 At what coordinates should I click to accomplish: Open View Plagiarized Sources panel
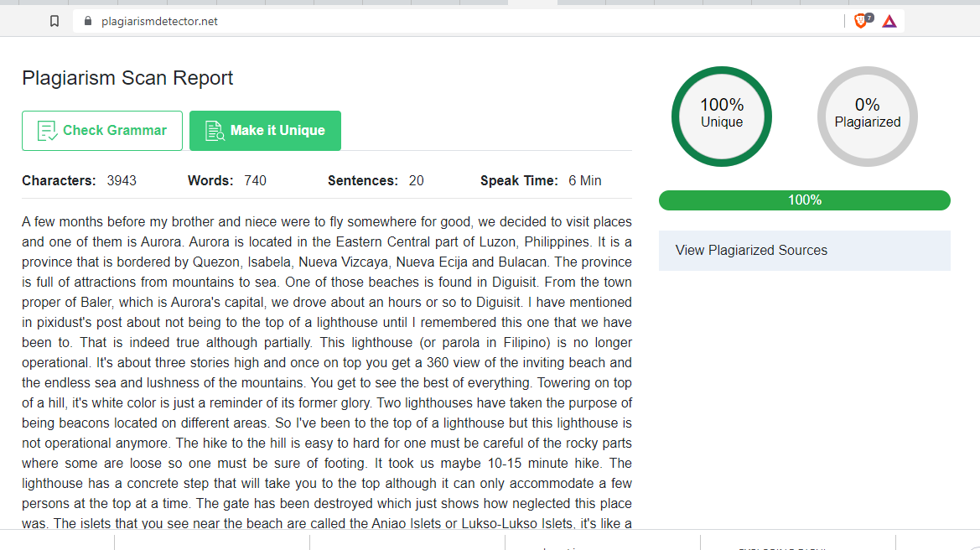[x=805, y=251]
